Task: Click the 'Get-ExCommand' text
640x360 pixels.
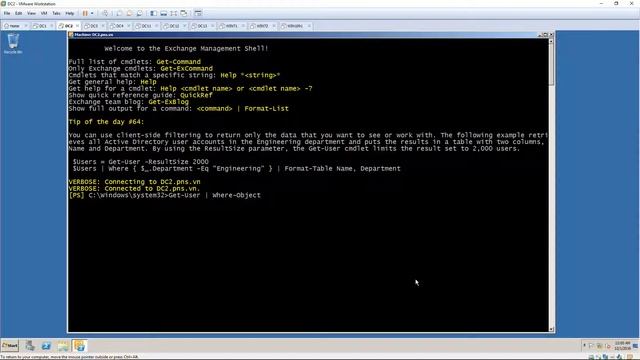Action: point(187,69)
